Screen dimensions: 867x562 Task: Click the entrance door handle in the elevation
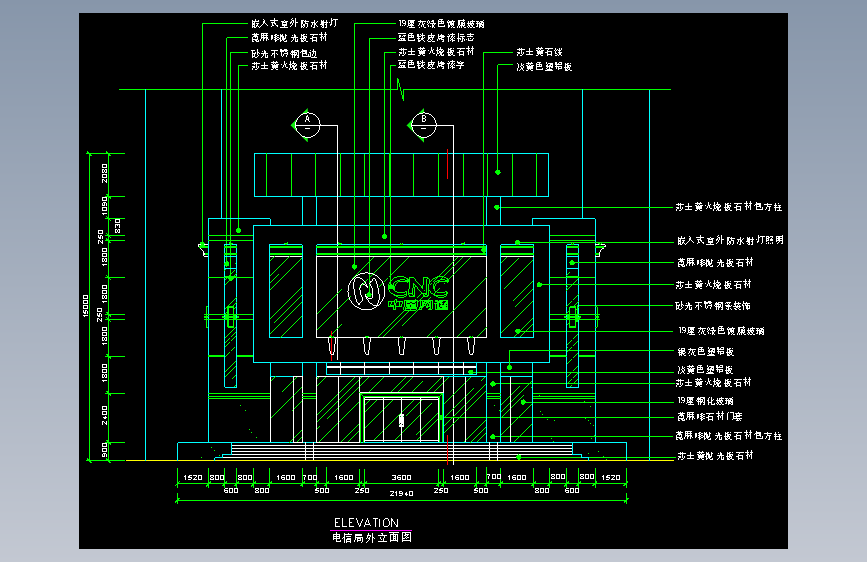(401, 420)
